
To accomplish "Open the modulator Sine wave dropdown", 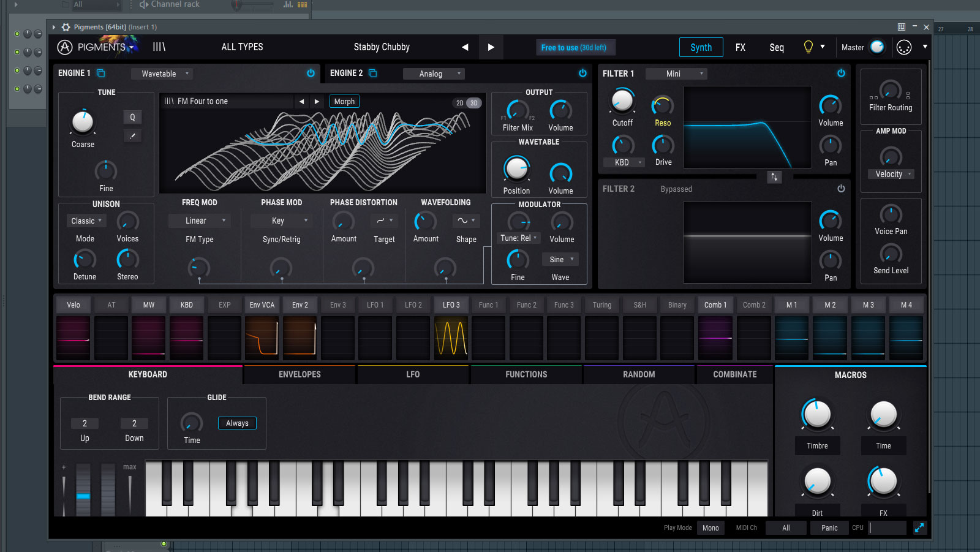I will [x=560, y=259].
